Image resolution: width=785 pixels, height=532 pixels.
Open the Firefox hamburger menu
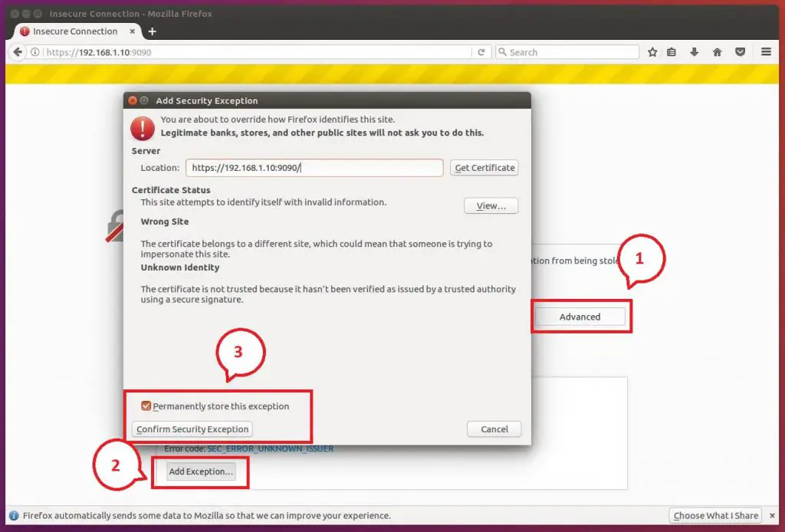766,51
